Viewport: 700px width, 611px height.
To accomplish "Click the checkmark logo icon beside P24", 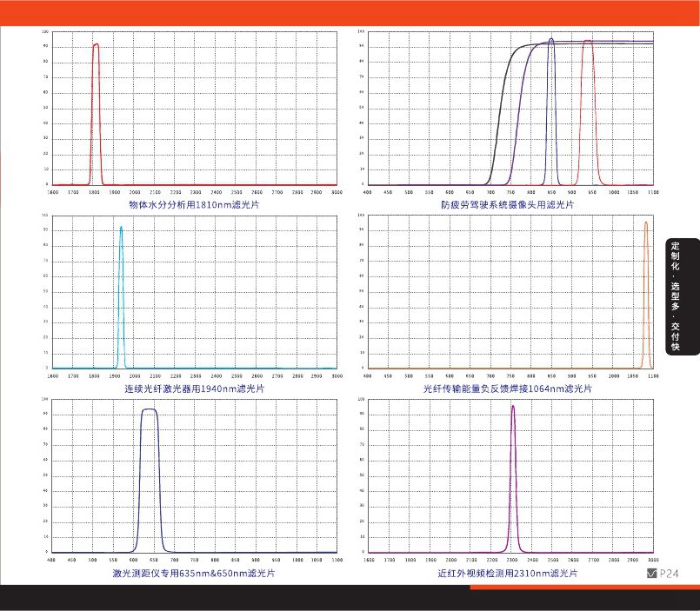I will pos(651,574).
